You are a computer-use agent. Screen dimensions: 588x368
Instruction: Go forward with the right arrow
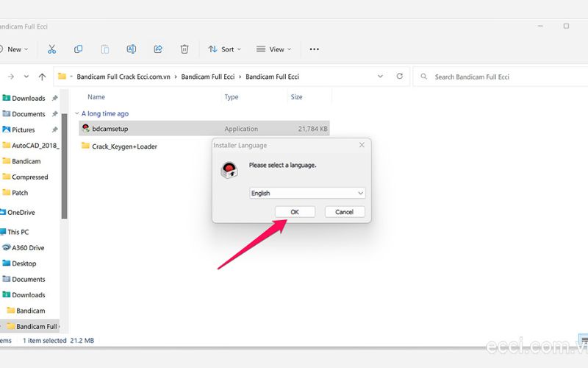pyautogui.click(x=11, y=77)
